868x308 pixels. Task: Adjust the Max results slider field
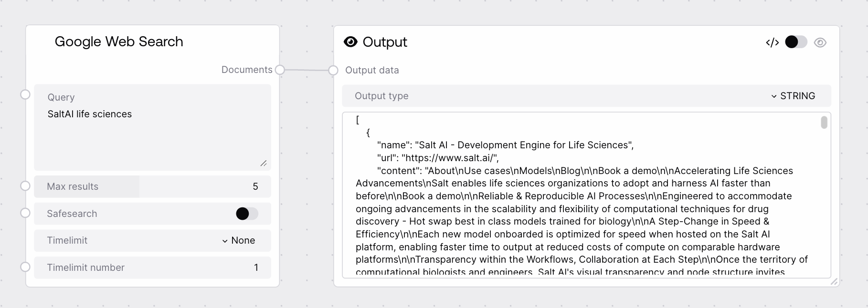click(152, 186)
